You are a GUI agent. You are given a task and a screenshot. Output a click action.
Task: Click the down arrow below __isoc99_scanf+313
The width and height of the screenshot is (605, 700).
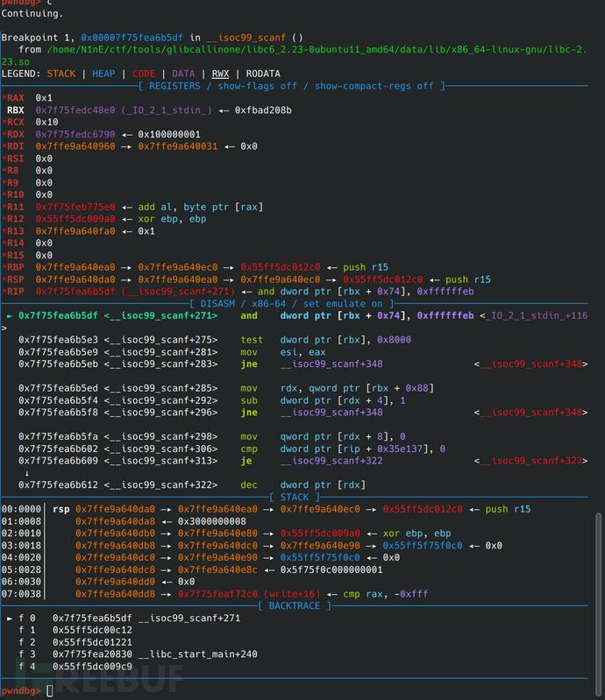coord(27,473)
